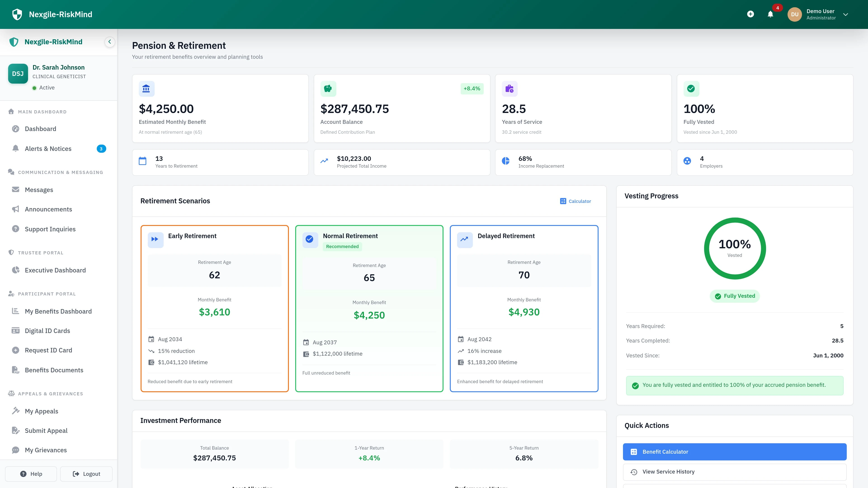This screenshot has width=868, height=488.
Task: Choose the Early Retirement scenario
Action: 215,308
